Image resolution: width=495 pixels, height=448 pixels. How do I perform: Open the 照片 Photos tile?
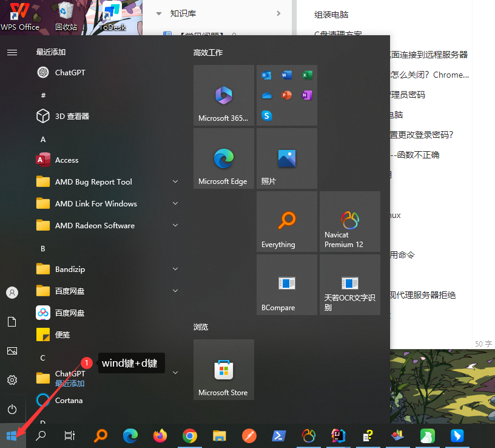[287, 158]
